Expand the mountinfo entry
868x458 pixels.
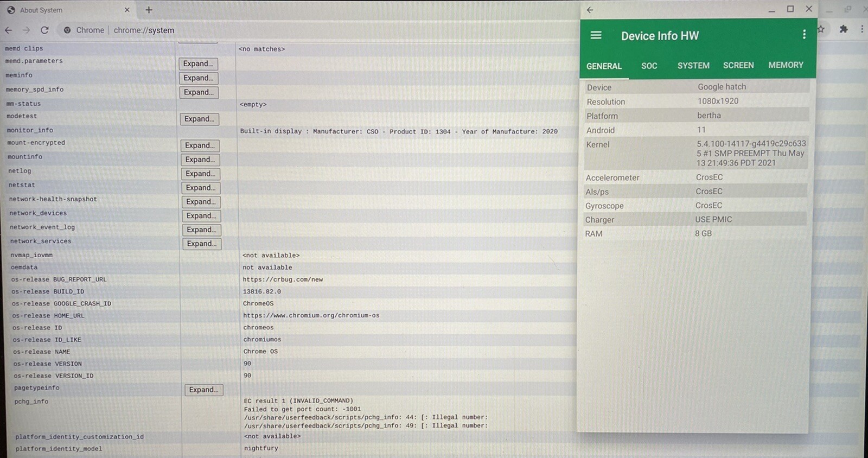point(200,160)
